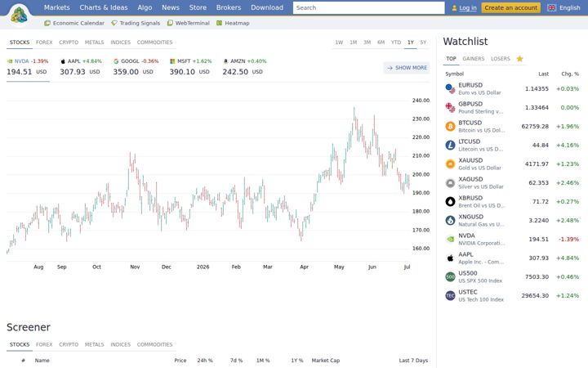
Task: Select the watchlist GAINERS tab
Action: (x=473, y=59)
